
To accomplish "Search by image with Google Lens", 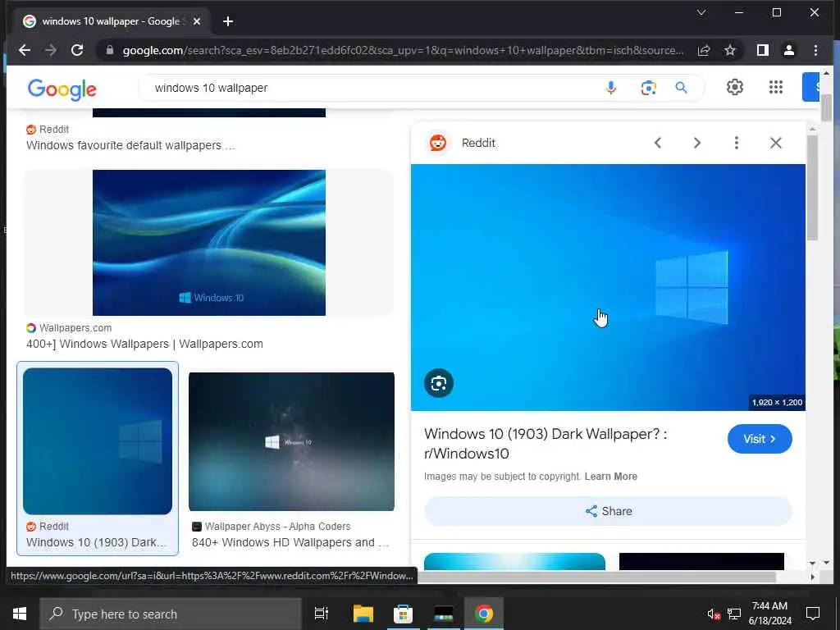I will click(648, 87).
